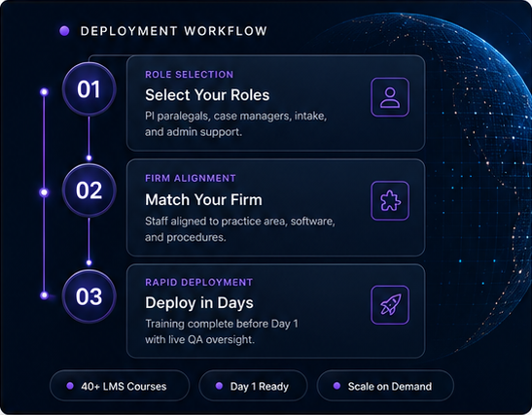Select the step 03 number badge

(x=89, y=296)
